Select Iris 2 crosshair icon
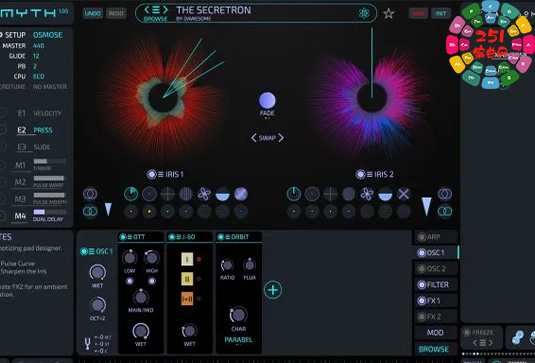 pyautogui.click(x=330, y=194)
